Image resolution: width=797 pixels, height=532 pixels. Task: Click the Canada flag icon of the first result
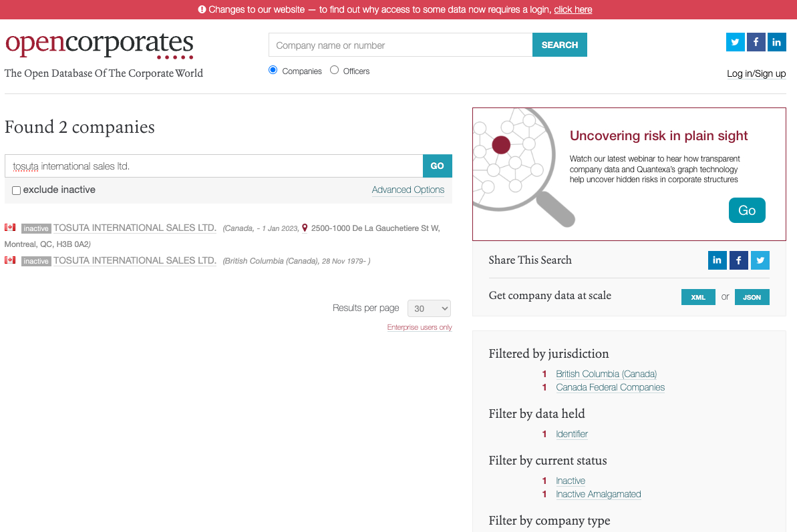tap(10, 228)
